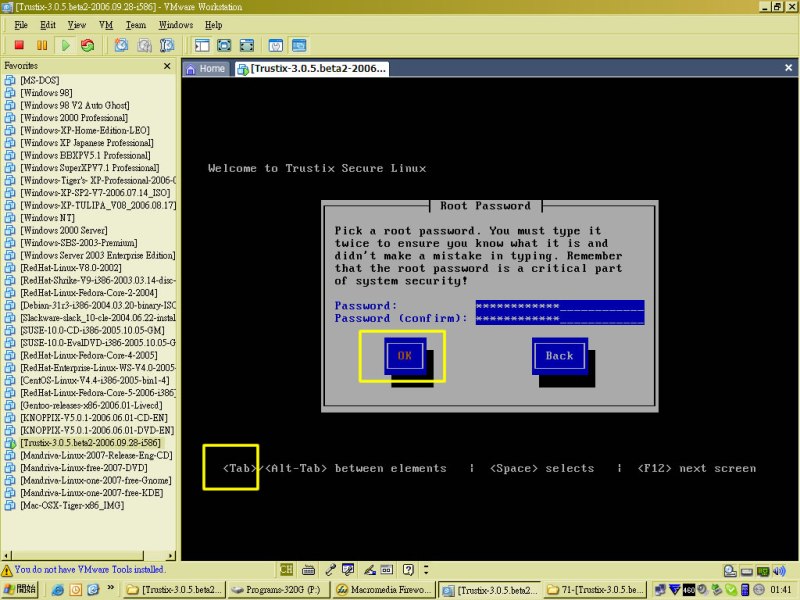Select the Trustix-3.0.5.beta2 VM tab
Viewport: 800px width, 600px height.
click(312, 69)
